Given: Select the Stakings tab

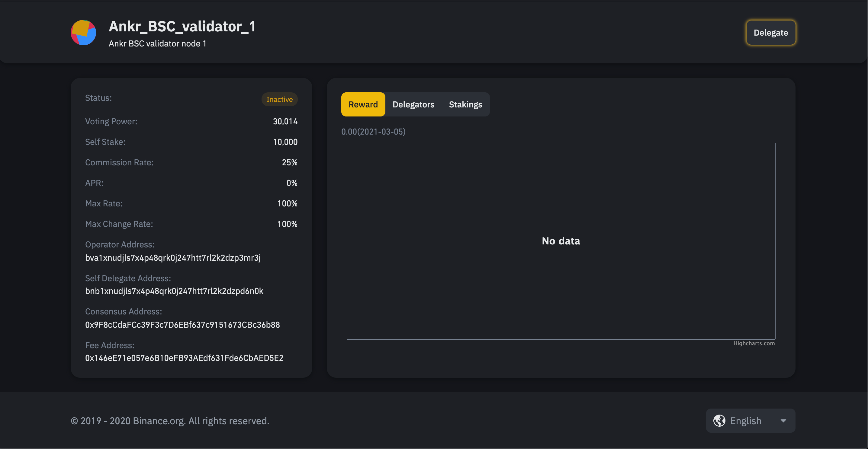Looking at the screenshot, I should (x=465, y=104).
